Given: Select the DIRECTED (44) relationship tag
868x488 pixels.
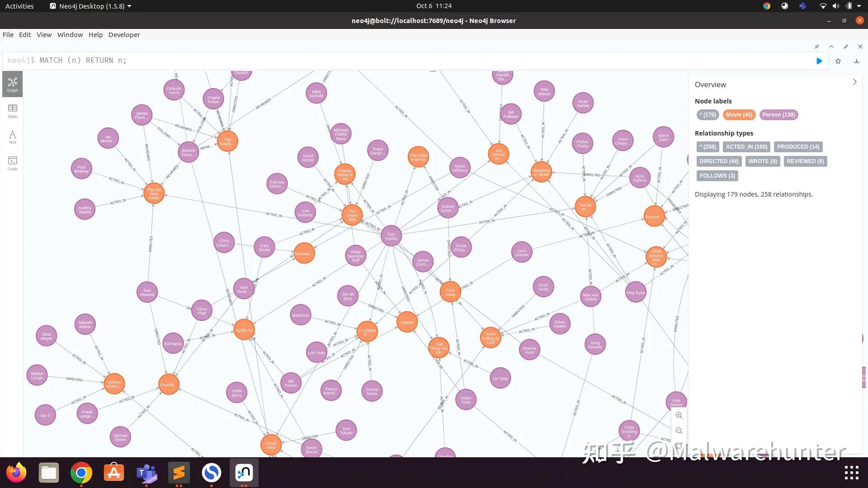Looking at the screenshot, I should [719, 161].
